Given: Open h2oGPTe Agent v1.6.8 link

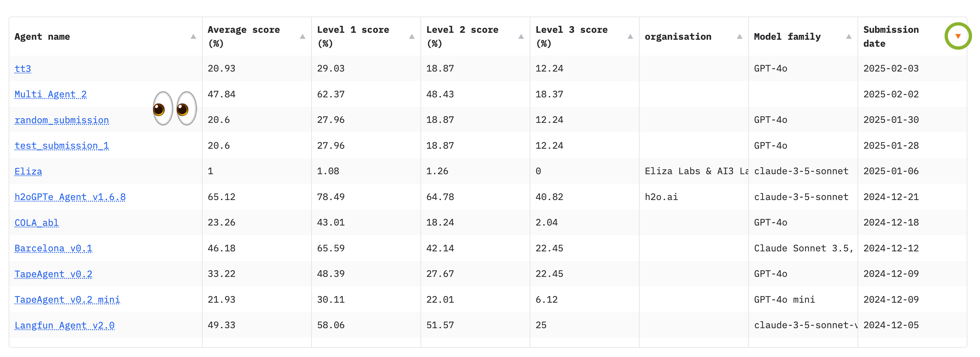Looking at the screenshot, I should [x=70, y=197].
